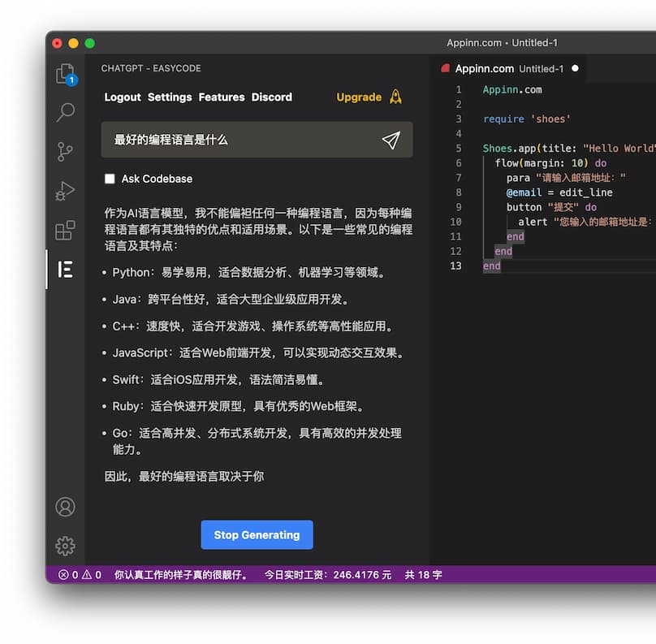
Task: Open the Accounts icon in activity bar
Action: click(x=65, y=507)
